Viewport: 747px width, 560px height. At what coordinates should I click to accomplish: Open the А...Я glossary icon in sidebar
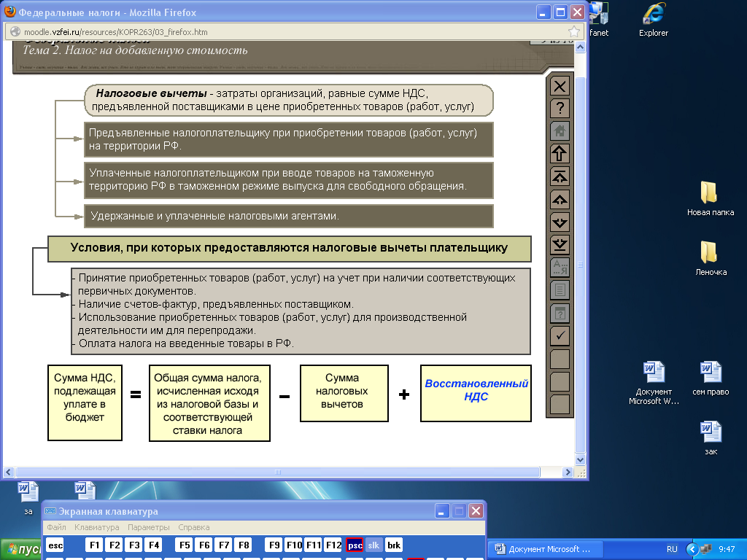[x=560, y=267]
